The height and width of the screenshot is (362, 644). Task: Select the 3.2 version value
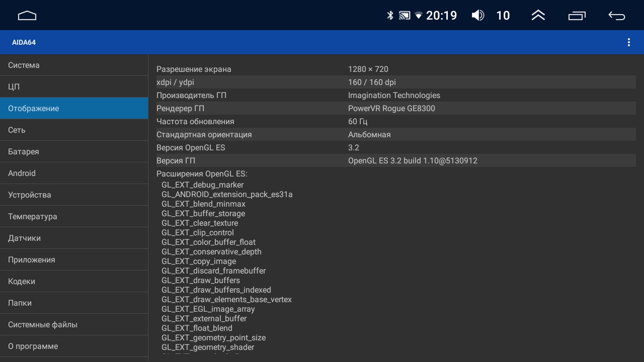[x=354, y=148]
